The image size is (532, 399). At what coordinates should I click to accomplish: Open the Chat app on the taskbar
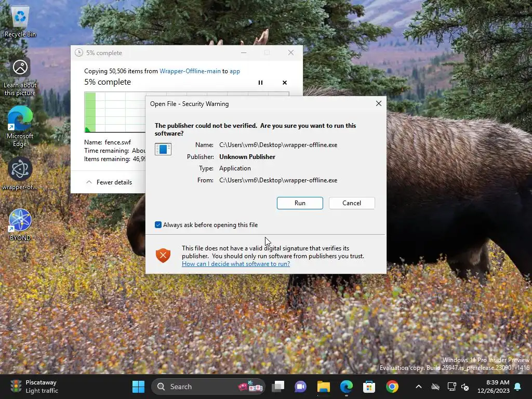(300, 387)
